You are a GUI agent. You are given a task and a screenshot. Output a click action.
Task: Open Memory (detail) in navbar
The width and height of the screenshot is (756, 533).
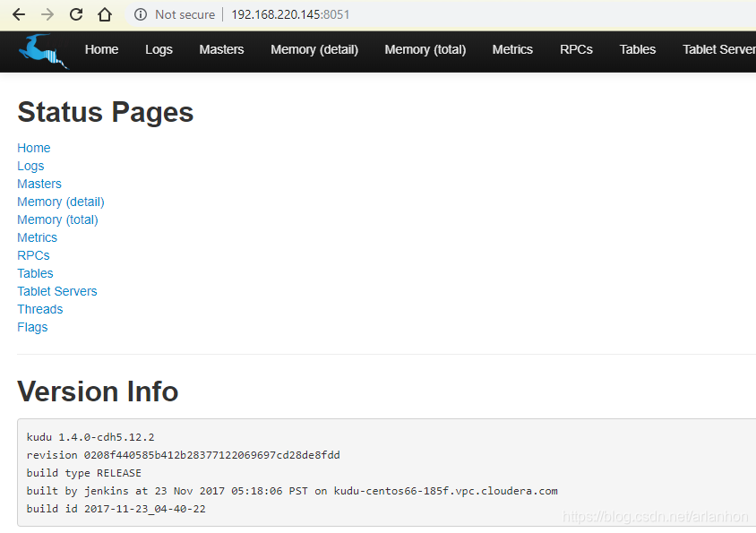coord(314,49)
